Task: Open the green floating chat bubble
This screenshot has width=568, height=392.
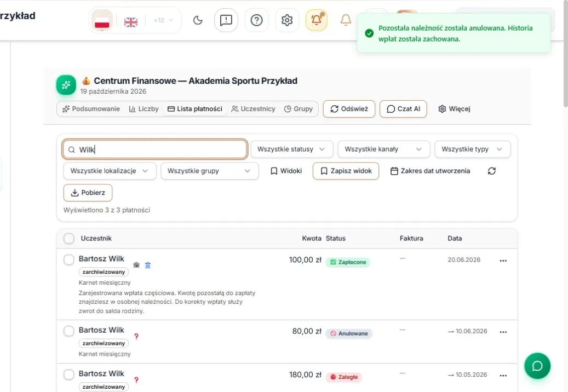Action: (x=537, y=366)
